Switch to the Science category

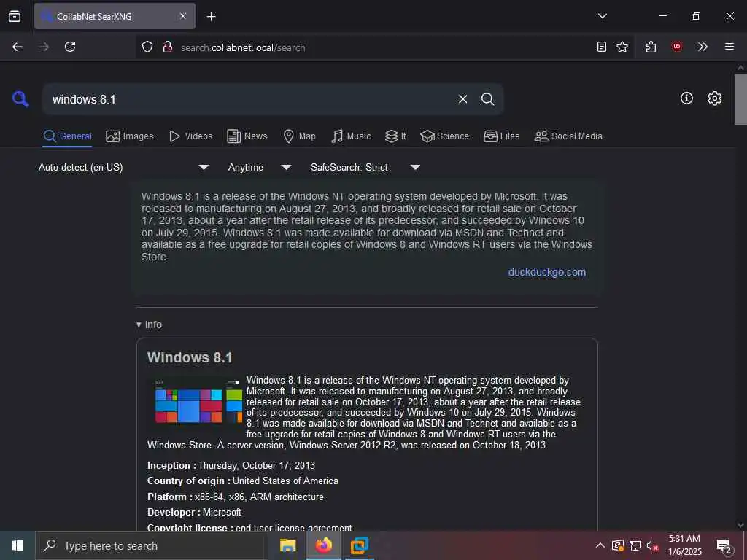click(x=444, y=136)
